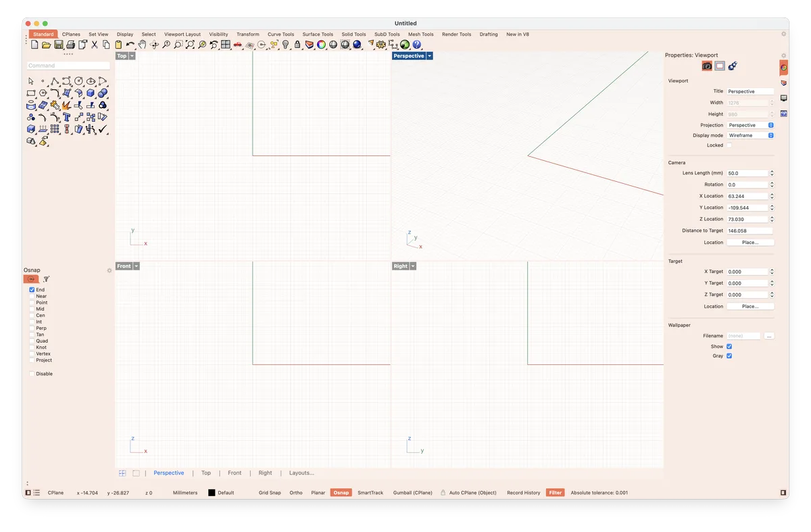Click the light bulb visibility icon
Viewport: 811px width, 532px height.
[286, 45]
